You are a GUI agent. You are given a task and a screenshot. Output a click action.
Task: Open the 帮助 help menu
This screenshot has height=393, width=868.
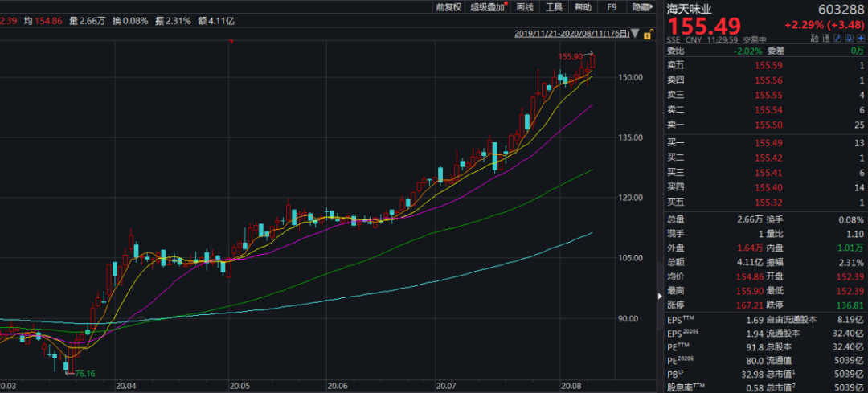tap(583, 7)
